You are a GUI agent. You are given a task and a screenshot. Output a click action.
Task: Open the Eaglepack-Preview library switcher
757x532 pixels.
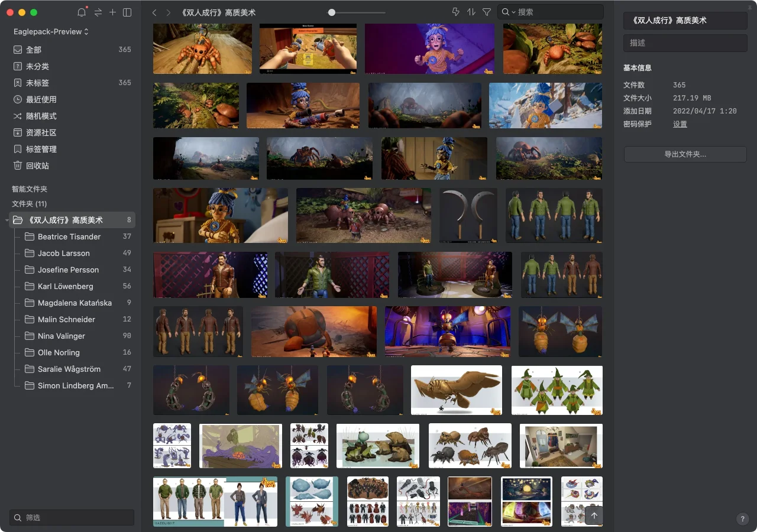tap(51, 31)
